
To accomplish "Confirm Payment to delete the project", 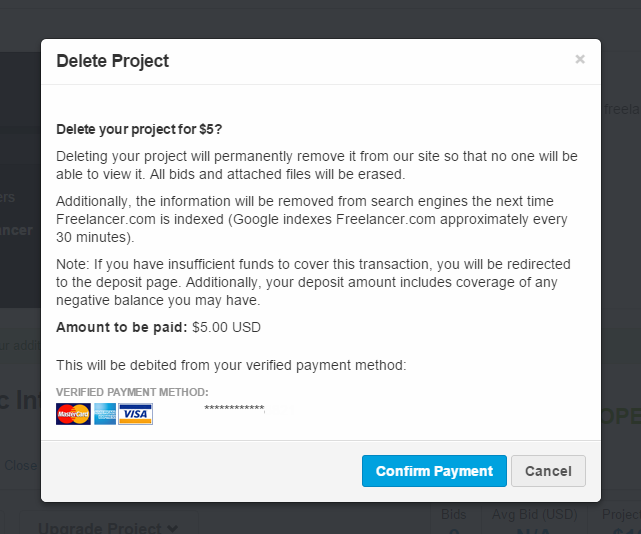I will click(x=434, y=471).
